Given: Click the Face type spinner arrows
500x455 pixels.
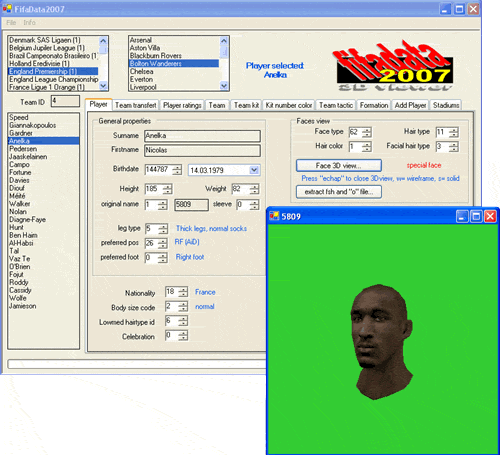Looking at the screenshot, I should pos(367,132).
